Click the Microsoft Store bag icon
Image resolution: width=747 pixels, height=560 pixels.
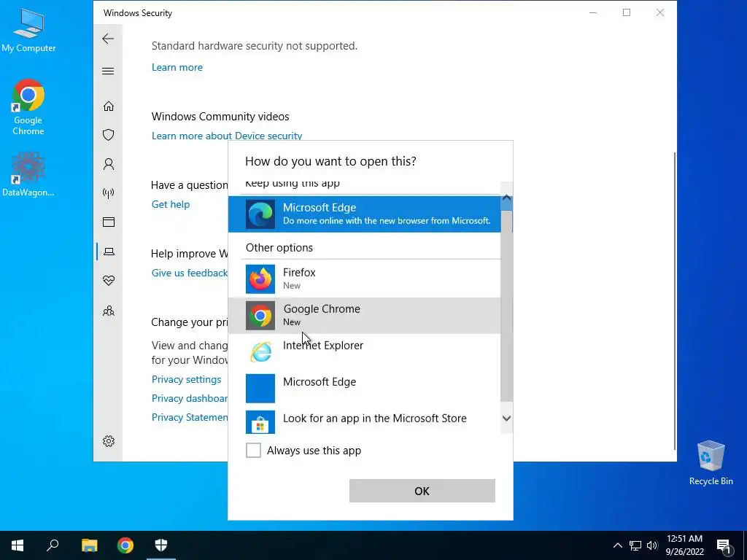pyautogui.click(x=260, y=422)
